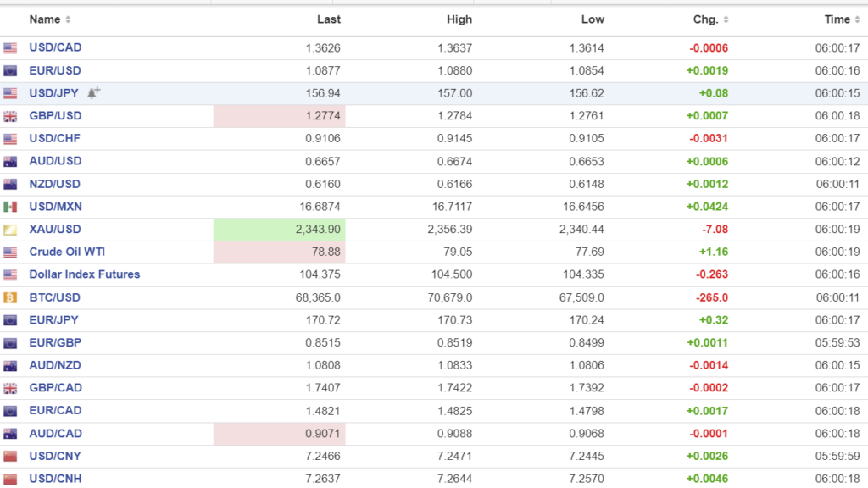Click the Bitcoin icon beside BTC/USD
The width and height of the screenshot is (868, 488).
pyautogui.click(x=10, y=297)
